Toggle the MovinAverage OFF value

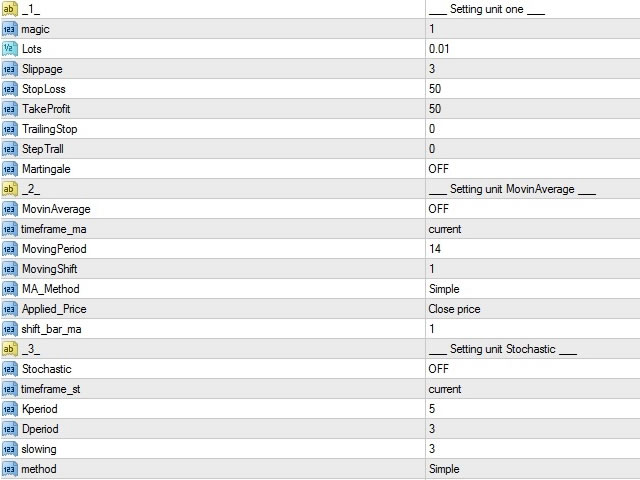pyautogui.click(x=438, y=209)
